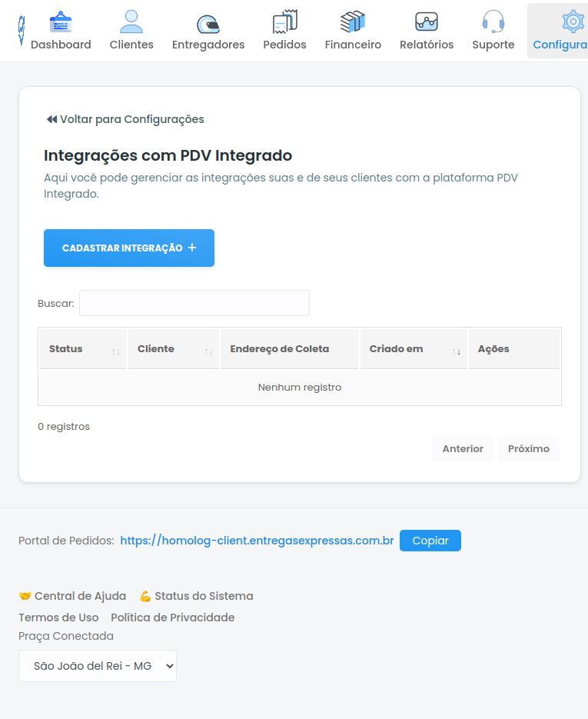588x719 pixels.
Task: Select the Relatórios chart icon
Action: click(426, 21)
